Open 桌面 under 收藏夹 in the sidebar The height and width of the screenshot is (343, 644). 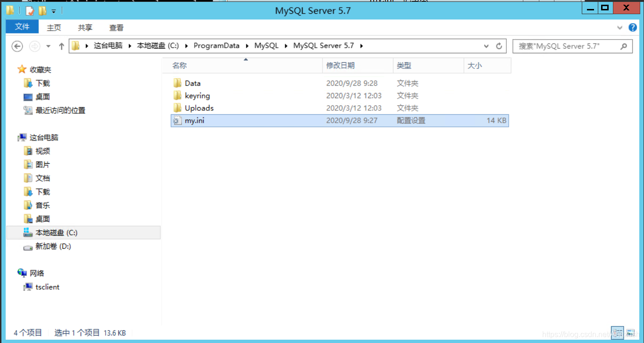tap(43, 97)
